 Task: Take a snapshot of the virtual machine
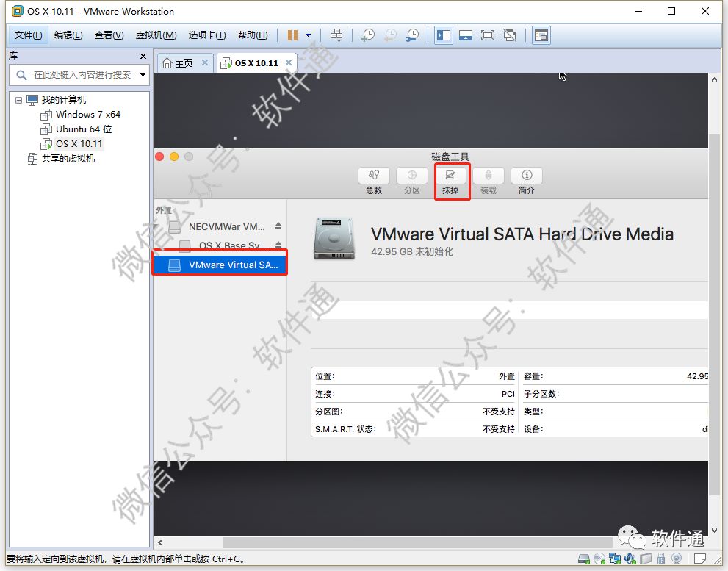pyautogui.click(x=368, y=35)
